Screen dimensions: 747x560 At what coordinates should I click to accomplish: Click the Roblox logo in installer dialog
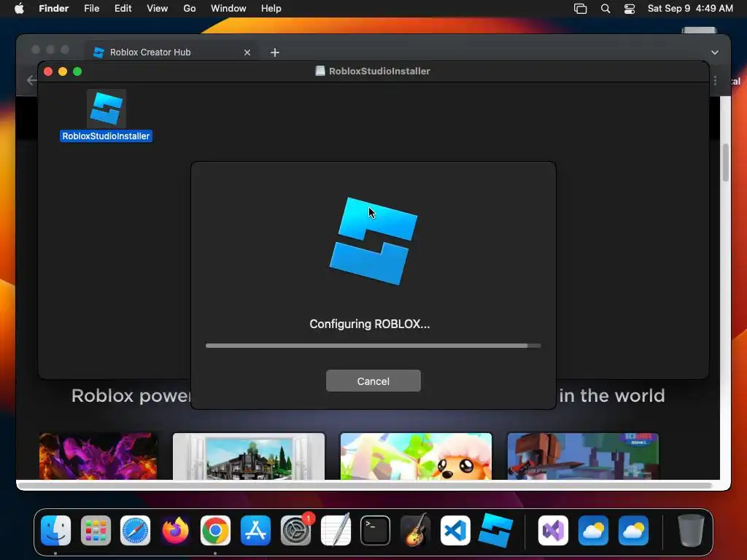coord(373,241)
